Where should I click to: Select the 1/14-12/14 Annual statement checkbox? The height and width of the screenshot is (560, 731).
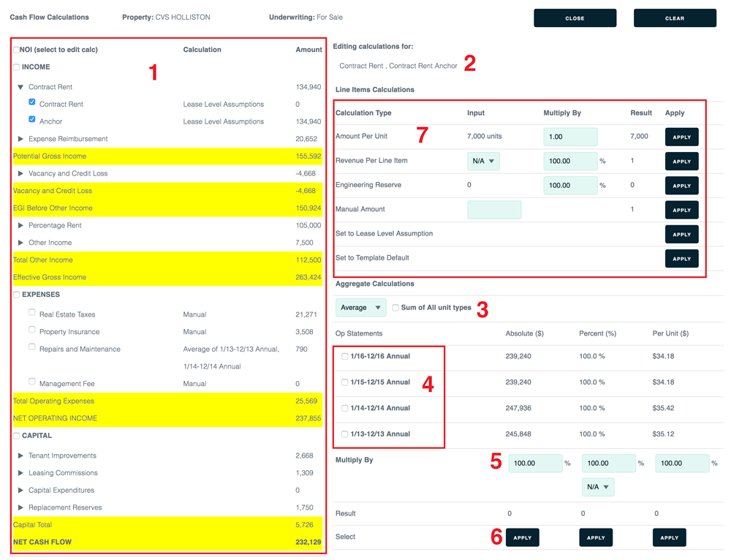click(x=344, y=409)
